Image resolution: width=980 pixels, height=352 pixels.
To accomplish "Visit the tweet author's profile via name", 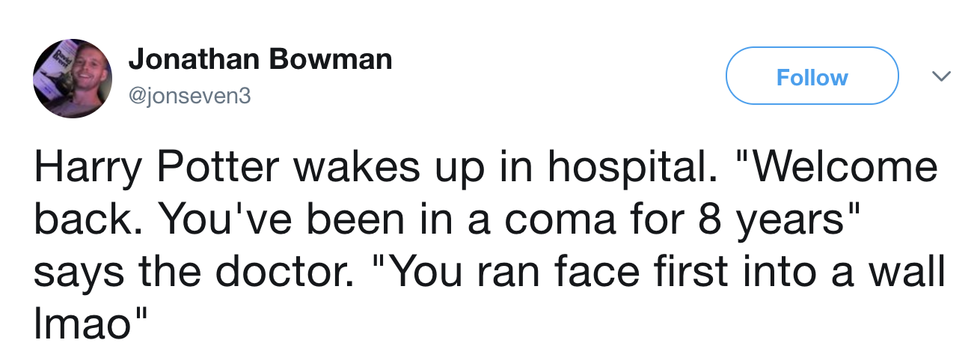I will pos(260,59).
